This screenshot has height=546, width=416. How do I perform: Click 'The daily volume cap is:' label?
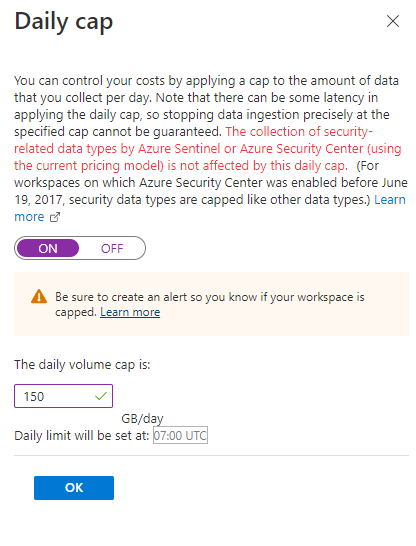[x=82, y=365]
